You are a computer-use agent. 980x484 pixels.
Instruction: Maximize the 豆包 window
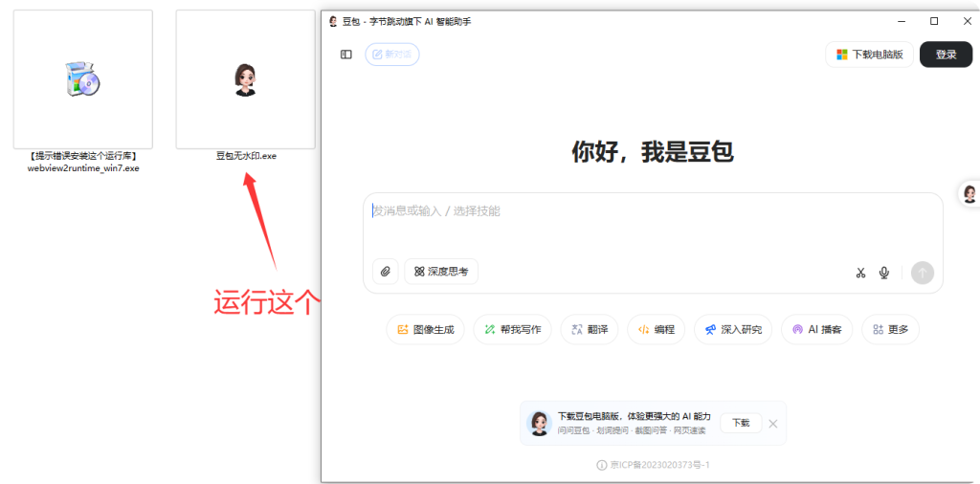pos(934,21)
